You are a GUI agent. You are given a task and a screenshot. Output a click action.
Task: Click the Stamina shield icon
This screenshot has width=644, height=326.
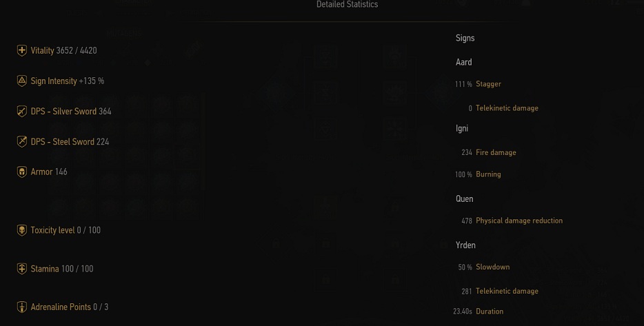[22, 269]
